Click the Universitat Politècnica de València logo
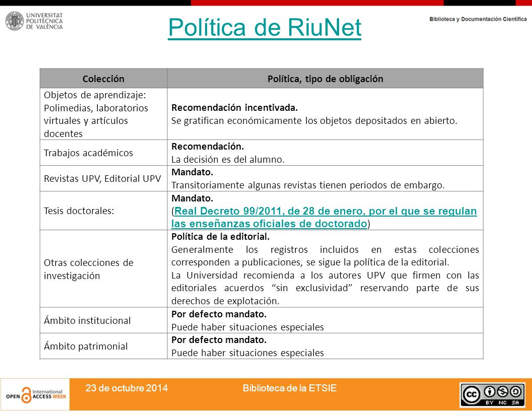Viewport: 532px width, 411px height. pyautogui.click(x=34, y=21)
